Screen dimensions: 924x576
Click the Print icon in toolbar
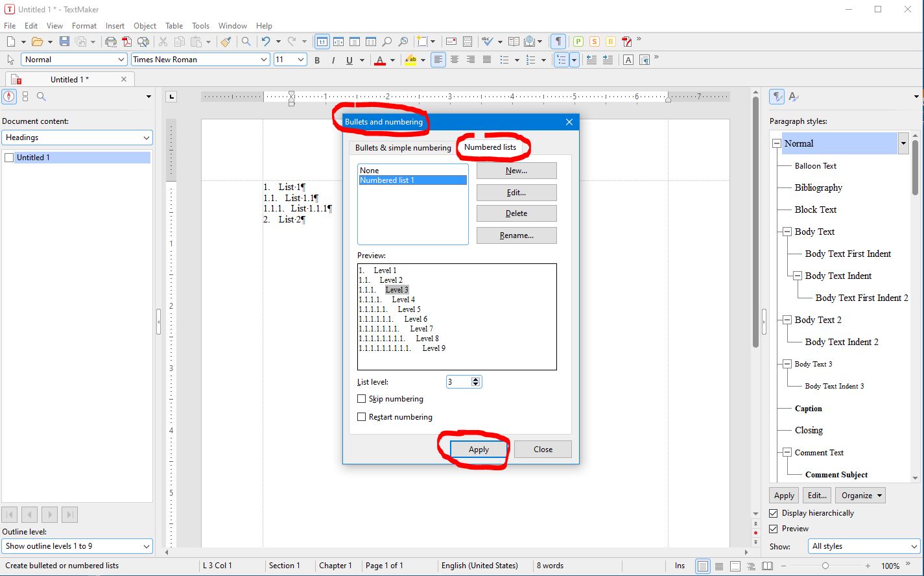(111, 42)
